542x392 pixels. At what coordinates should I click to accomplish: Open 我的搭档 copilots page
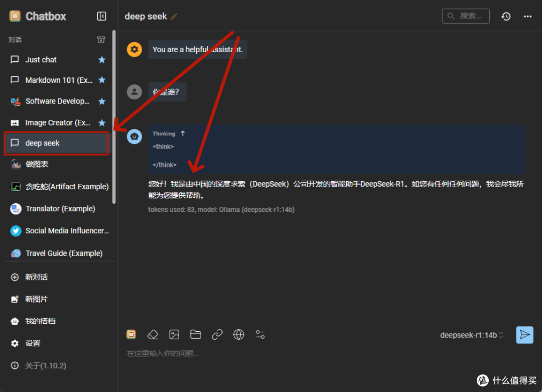(58, 322)
